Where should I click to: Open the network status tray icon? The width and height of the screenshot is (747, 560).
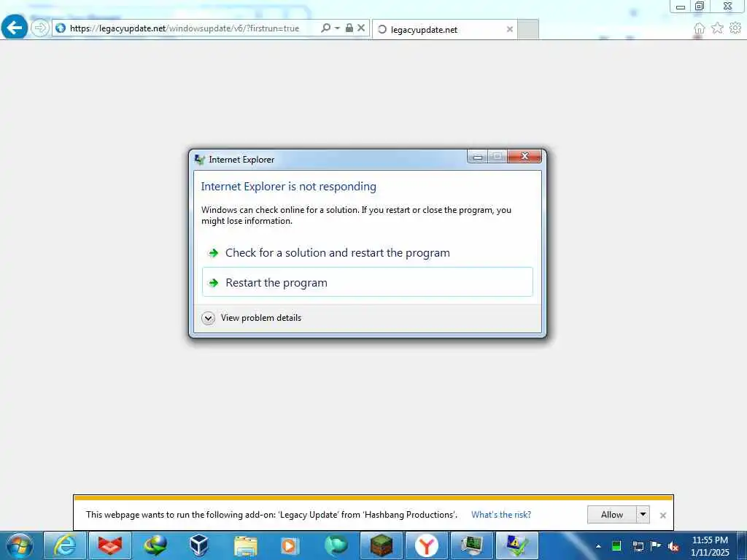(638, 546)
